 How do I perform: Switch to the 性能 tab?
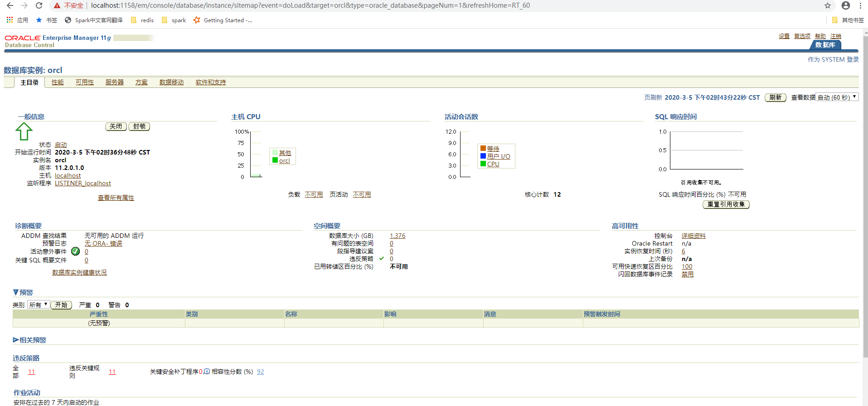[x=58, y=82]
